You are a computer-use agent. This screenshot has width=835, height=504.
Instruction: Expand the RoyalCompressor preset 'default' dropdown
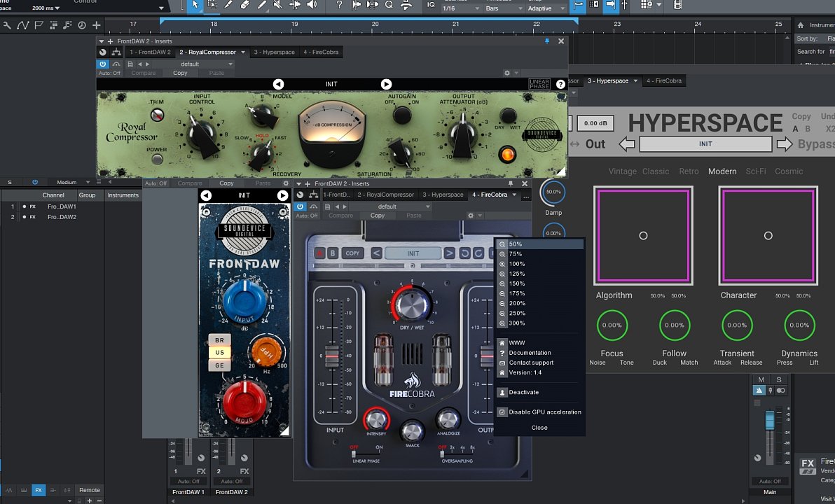(195, 64)
